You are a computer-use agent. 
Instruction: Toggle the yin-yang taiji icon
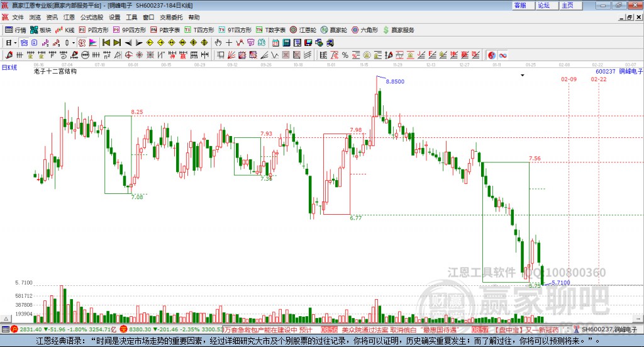click(492, 55)
